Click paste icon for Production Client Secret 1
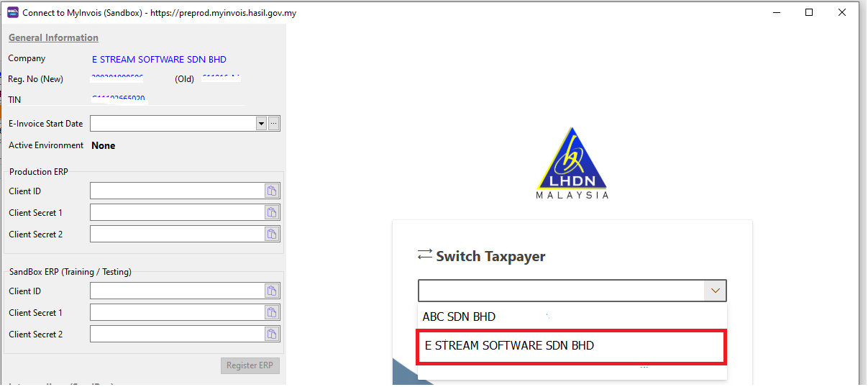Viewport: 868px width, 387px height. (272, 213)
